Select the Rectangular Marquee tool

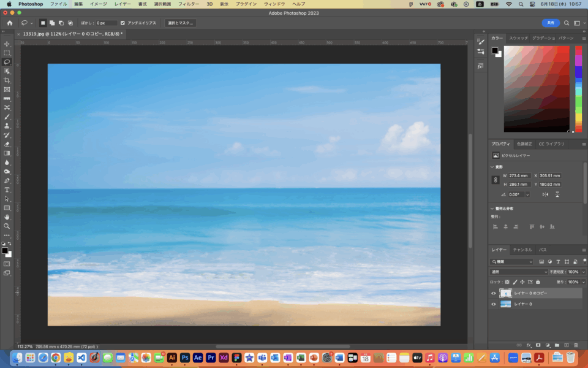click(7, 53)
